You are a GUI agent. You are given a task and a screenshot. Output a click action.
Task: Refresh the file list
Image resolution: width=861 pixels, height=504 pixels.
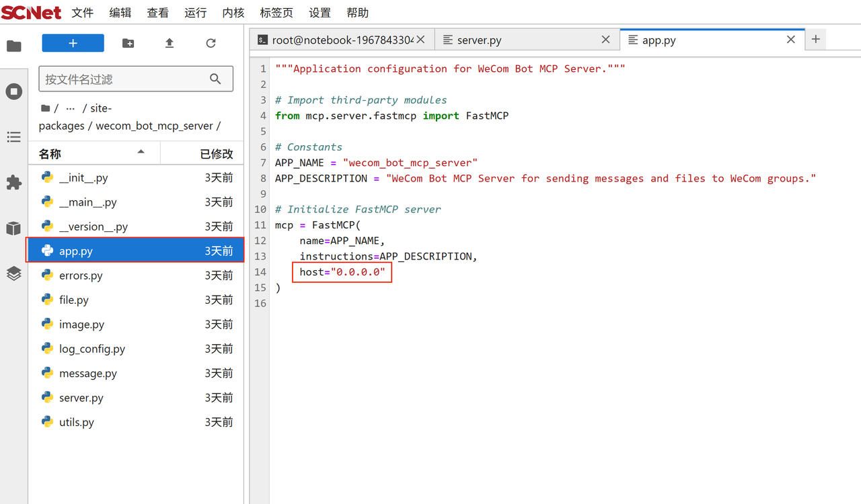click(211, 43)
